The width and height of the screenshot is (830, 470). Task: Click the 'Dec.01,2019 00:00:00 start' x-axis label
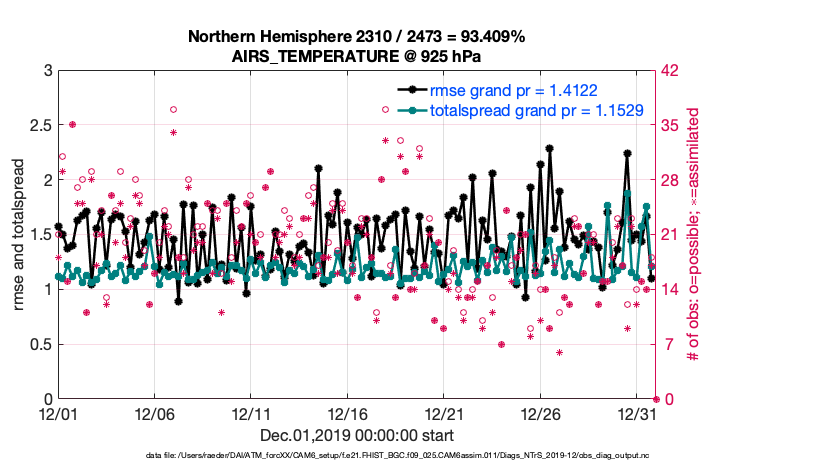click(356, 435)
